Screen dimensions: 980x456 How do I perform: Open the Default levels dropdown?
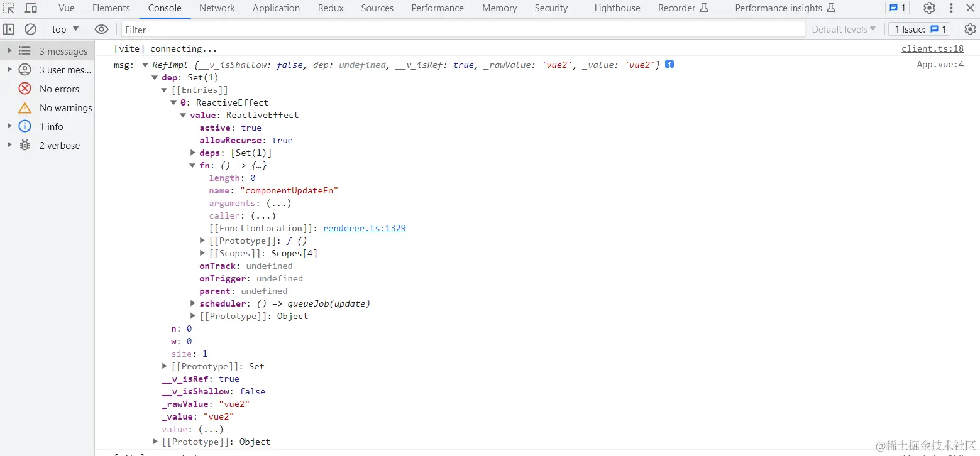(x=844, y=30)
